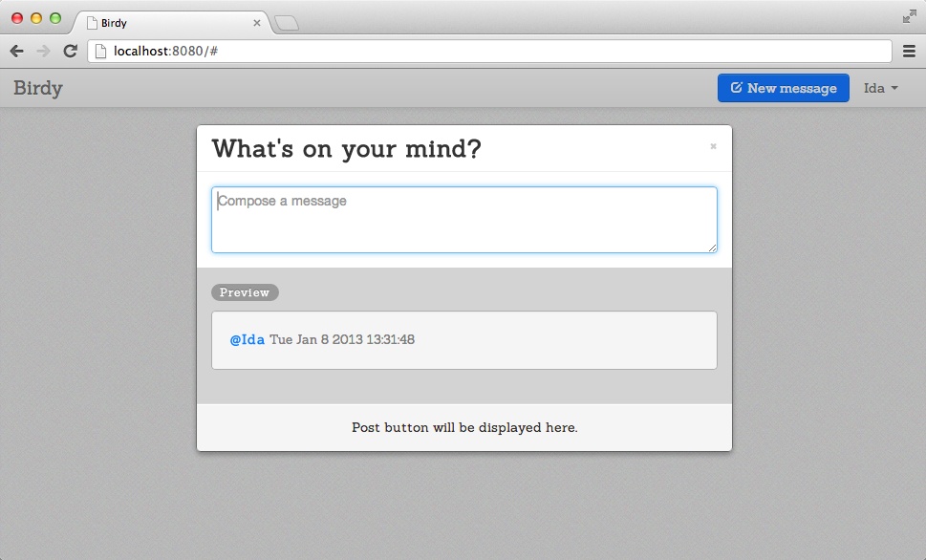Open a new browser tab

tap(285, 21)
